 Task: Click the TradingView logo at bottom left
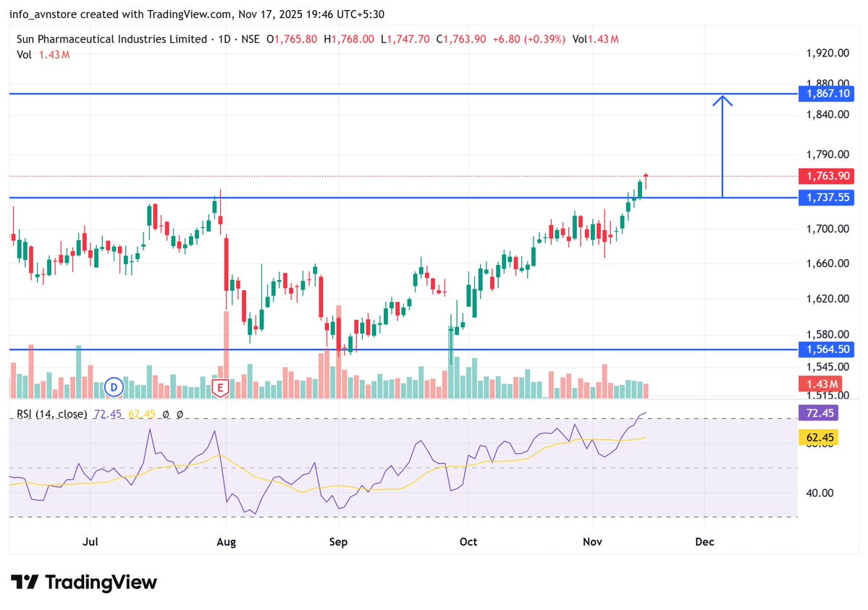click(82, 582)
